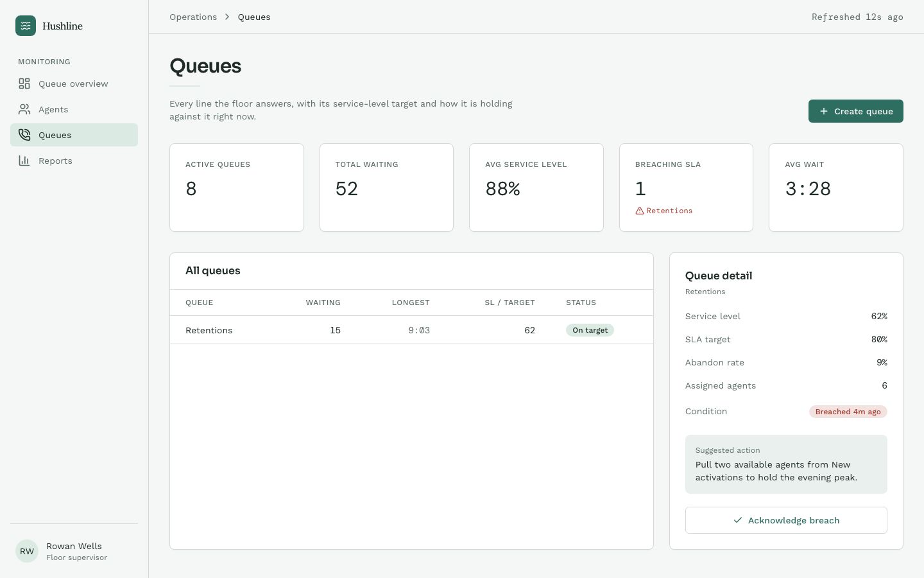Click the Queue overview grid icon
Screen dimensions: 924x578
pos(24,83)
